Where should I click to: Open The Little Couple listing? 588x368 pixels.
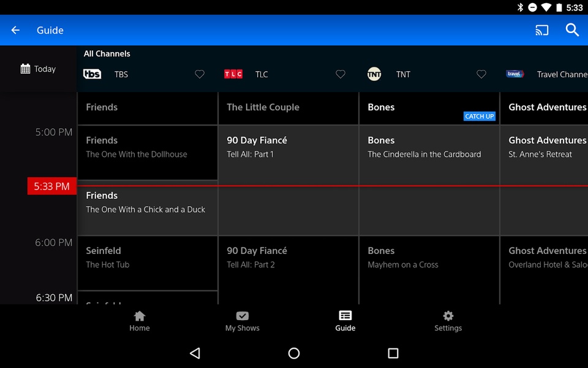[x=288, y=108]
